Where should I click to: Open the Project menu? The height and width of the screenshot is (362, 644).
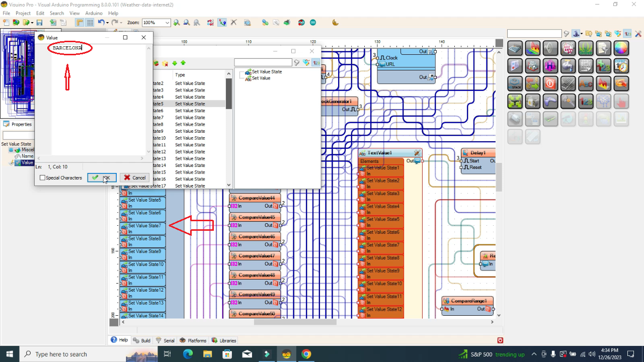pyautogui.click(x=23, y=13)
